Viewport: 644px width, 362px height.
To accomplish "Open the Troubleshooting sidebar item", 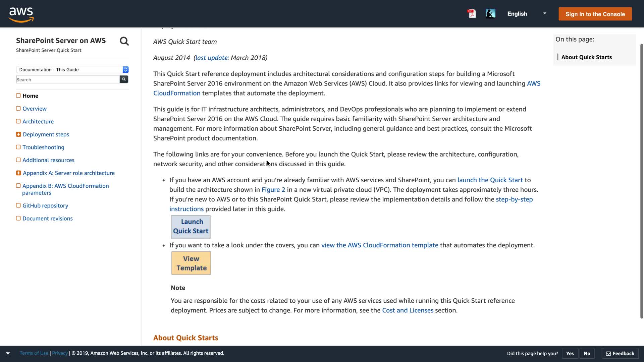I will [x=43, y=147].
